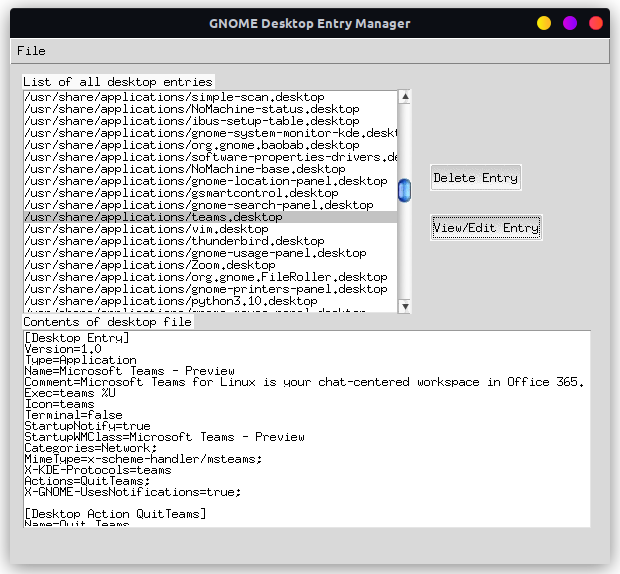620x574 pixels.
Task: Click the X-GNOME-UsesNotifications=true; line
Action: coord(133,492)
